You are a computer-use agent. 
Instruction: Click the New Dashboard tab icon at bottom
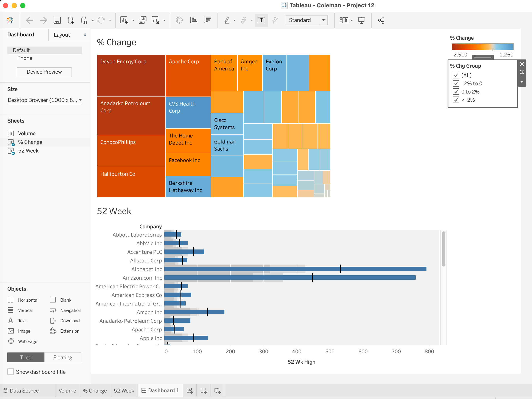(204, 391)
